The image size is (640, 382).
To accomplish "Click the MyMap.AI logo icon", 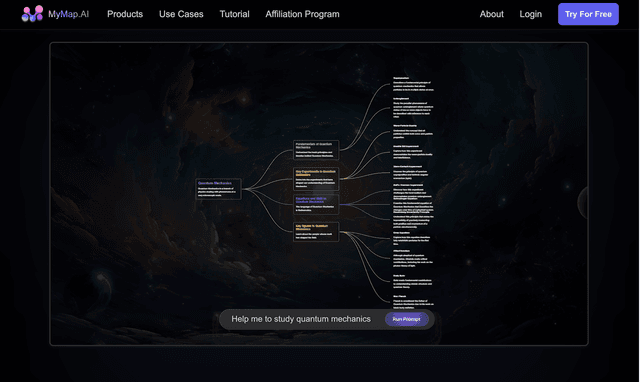I will [x=32, y=14].
